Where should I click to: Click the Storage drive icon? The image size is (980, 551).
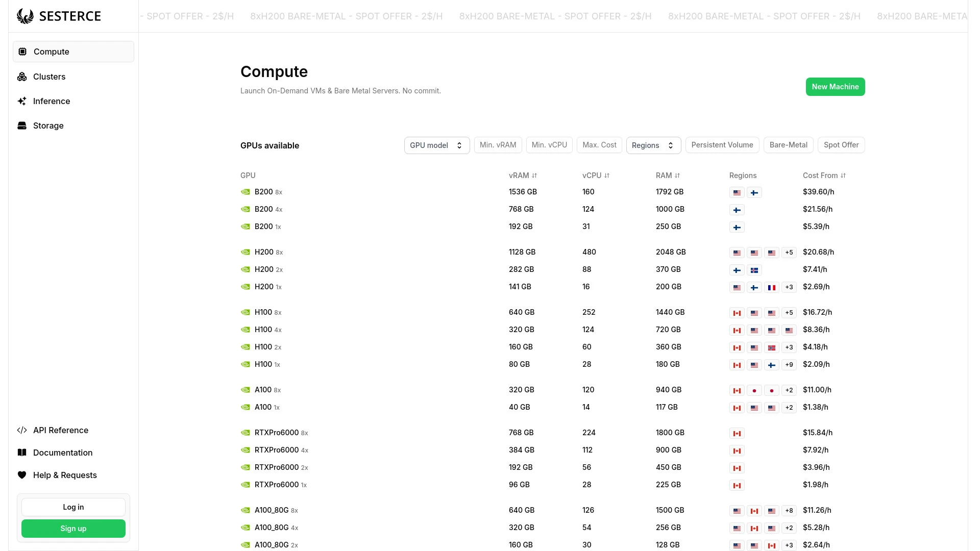22,126
